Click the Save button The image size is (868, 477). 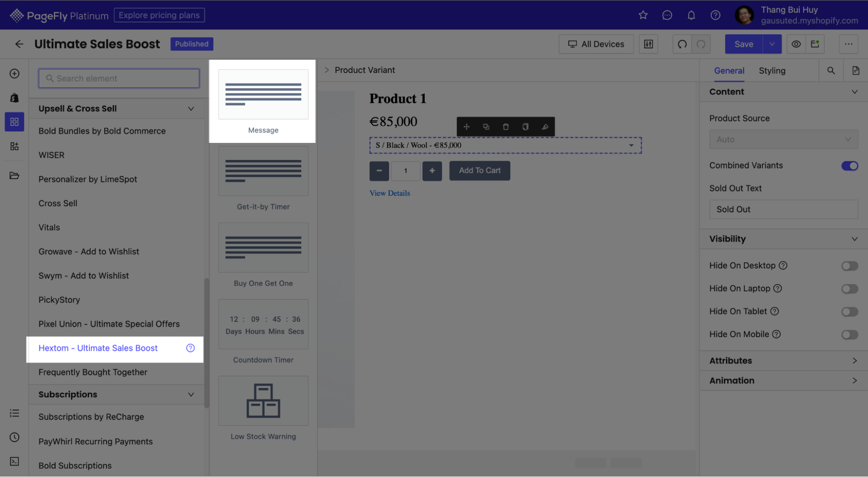tap(743, 44)
